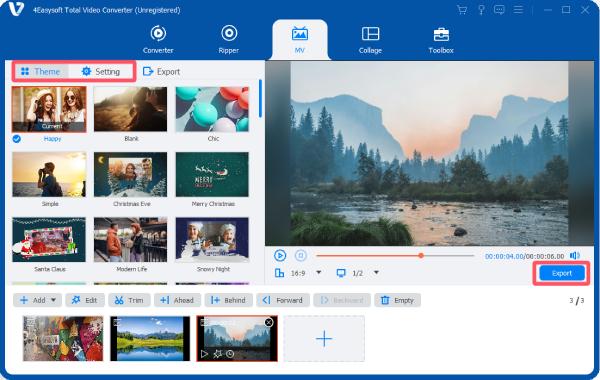Screen dimensions: 600x380
Task: Select the third clip with misty mountains
Action: coord(237,339)
